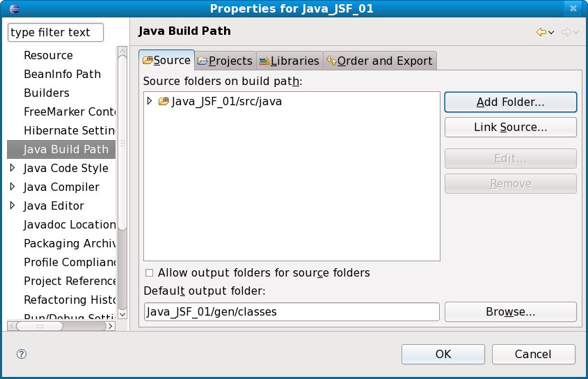This screenshot has width=588, height=379.
Task: Enable Allow output folders for source folders
Action: coord(149,273)
